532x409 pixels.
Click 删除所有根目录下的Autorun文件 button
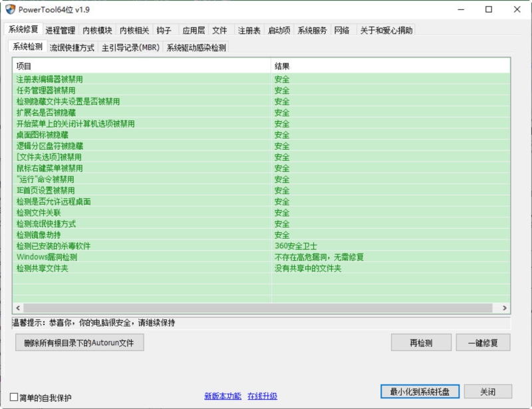coord(79,343)
